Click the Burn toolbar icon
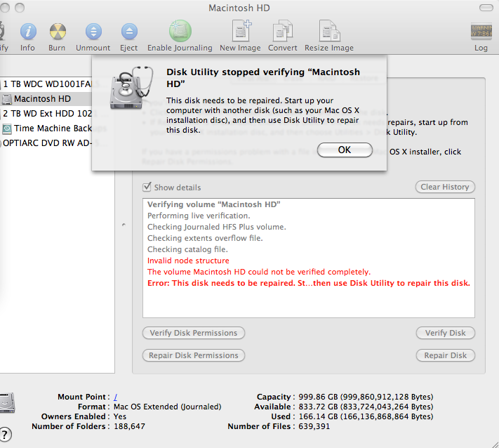The height and width of the screenshot is (448, 499). coord(58,32)
